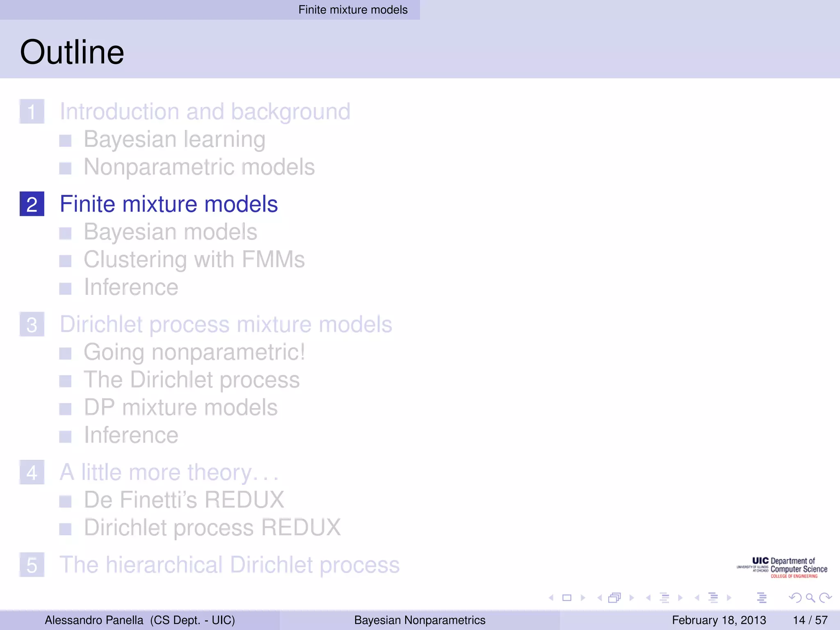This screenshot has width=840, height=630.
Task: Click the numbered '1' section box
Action: pyautogui.click(x=32, y=112)
